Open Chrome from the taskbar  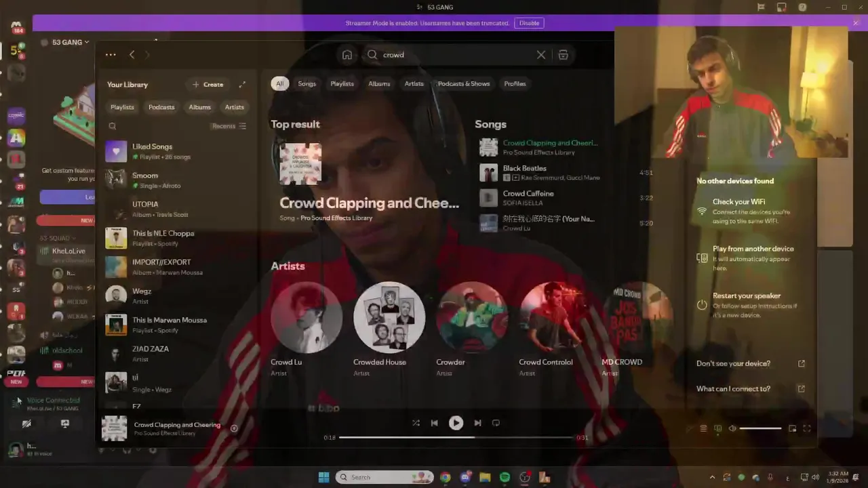[x=445, y=477]
